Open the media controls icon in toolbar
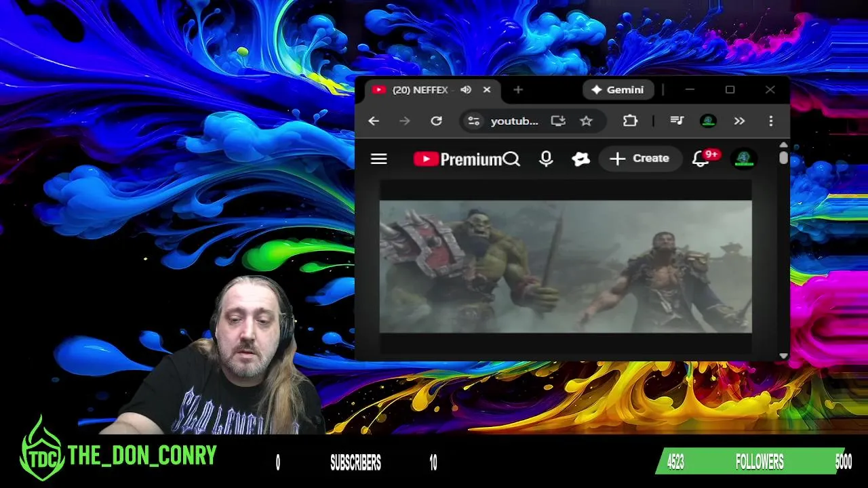 tap(677, 121)
